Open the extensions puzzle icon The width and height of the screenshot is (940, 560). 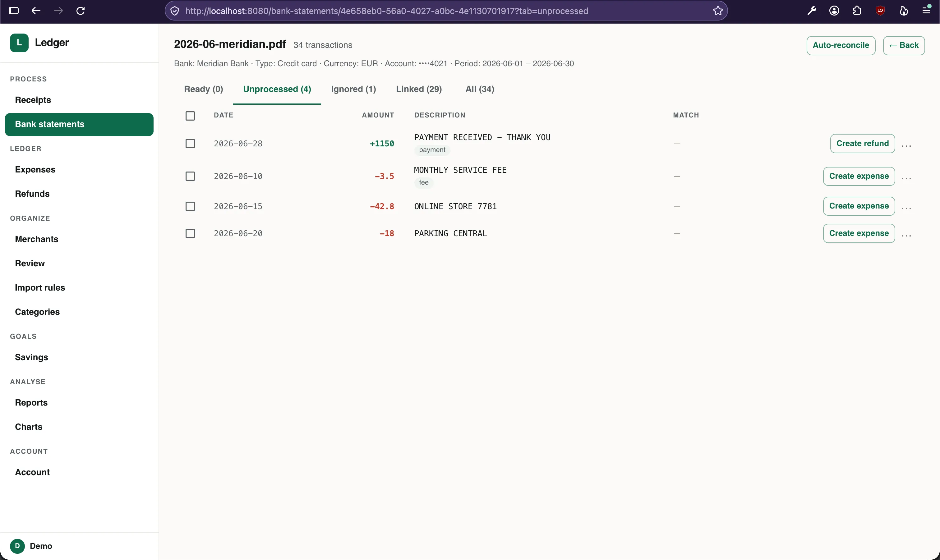click(857, 11)
